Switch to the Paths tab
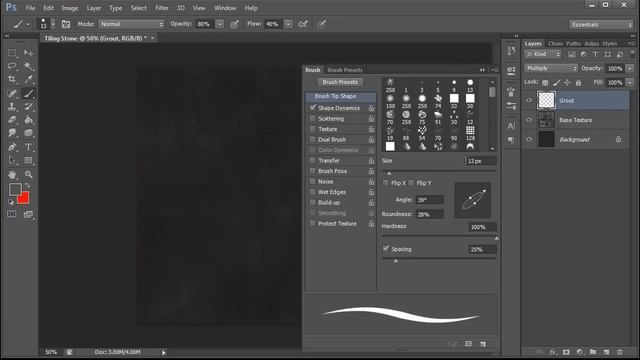 coord(573,43)
